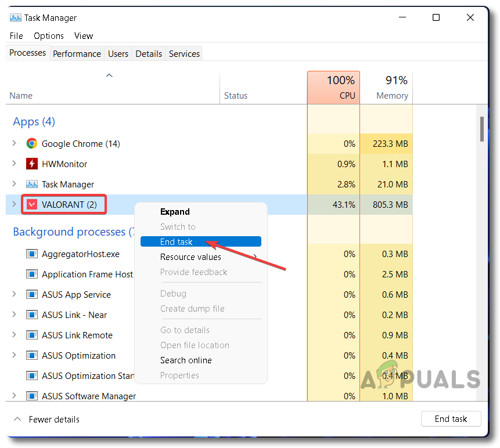Click HWMonitor's 0.9% CPU value
This screenshot has width=500, height=448.
tap(346, 164)
